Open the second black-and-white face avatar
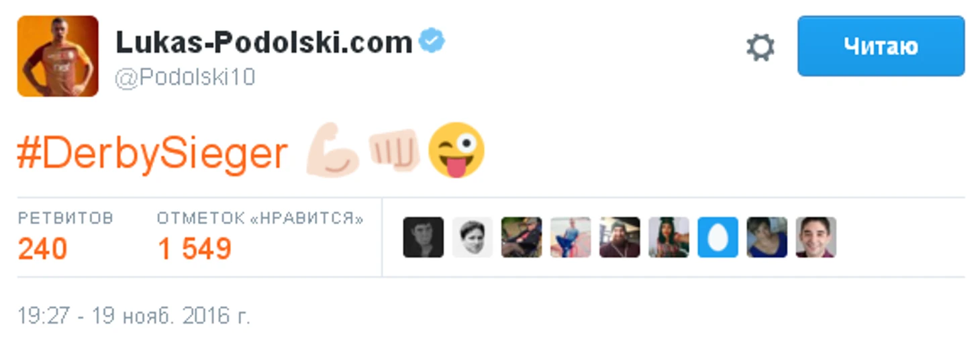This screenshot has height=347, width=980. tap(473, 237)
